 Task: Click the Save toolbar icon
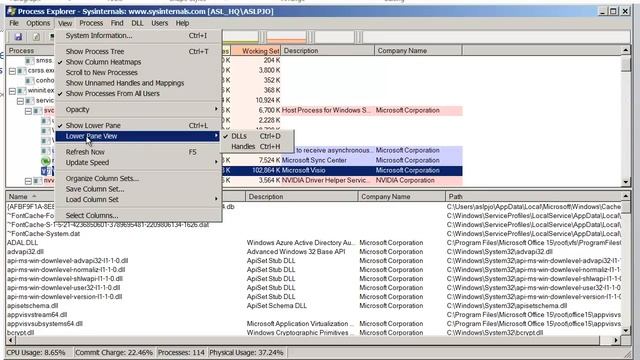(18, 37)
